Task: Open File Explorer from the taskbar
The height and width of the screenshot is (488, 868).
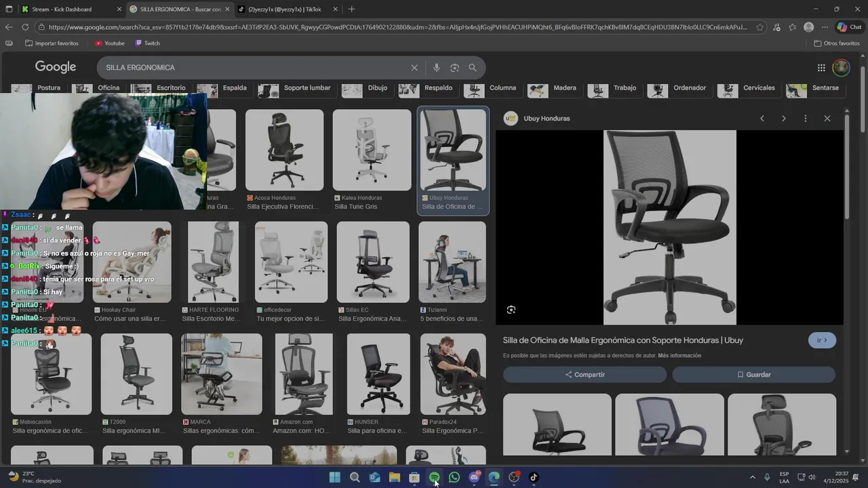Action: [x=395, y=477]
